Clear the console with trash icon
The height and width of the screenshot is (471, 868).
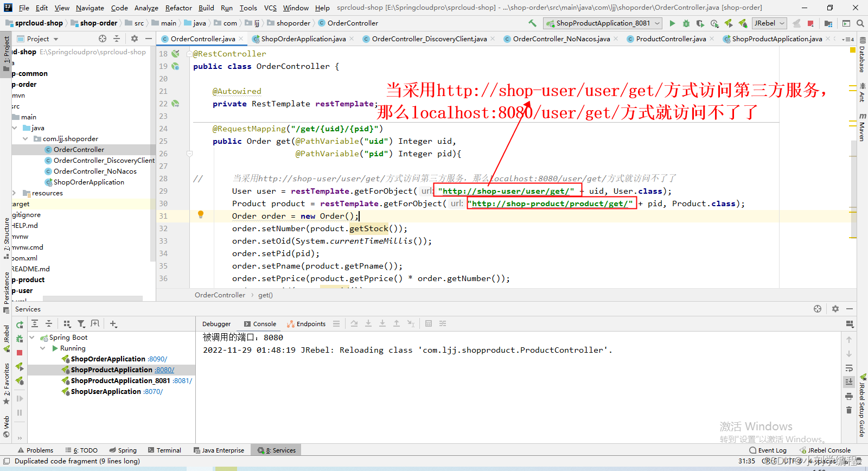coord(849,410)
